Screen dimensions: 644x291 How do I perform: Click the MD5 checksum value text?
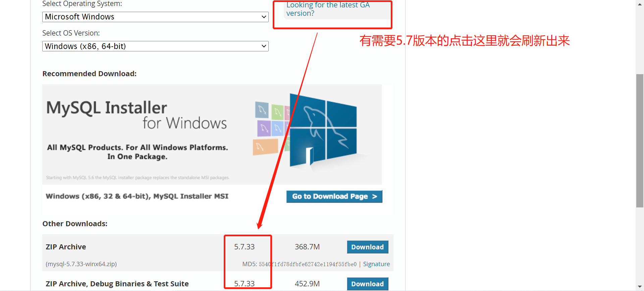[x=308, y=264]
